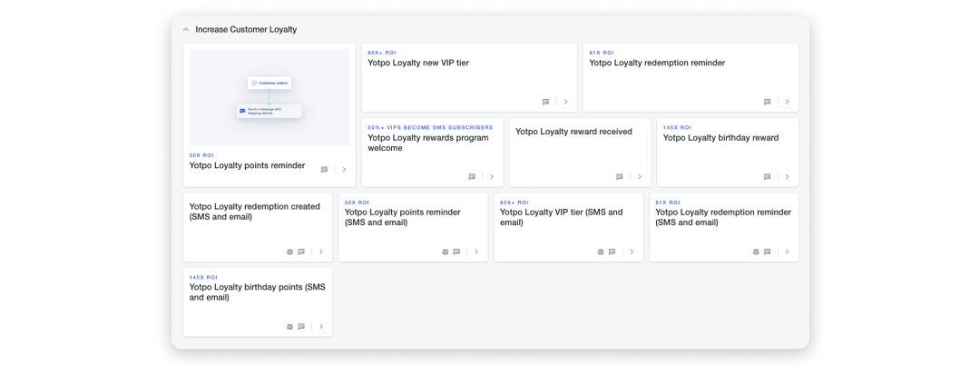Image resolution: width=980 pixels, height=366 pixels.
Task: Open arrow on Yotpo Loyalty points reminder card
Action: [345, 170]
